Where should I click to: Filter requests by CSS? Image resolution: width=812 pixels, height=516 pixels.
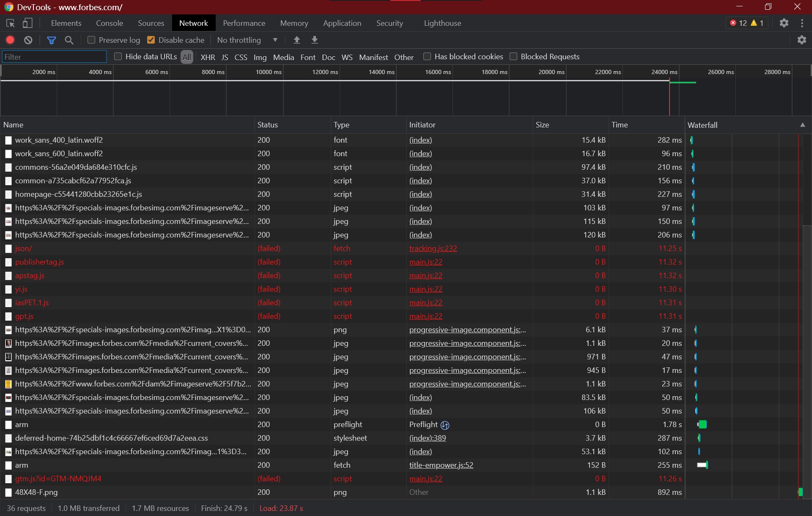241,57
